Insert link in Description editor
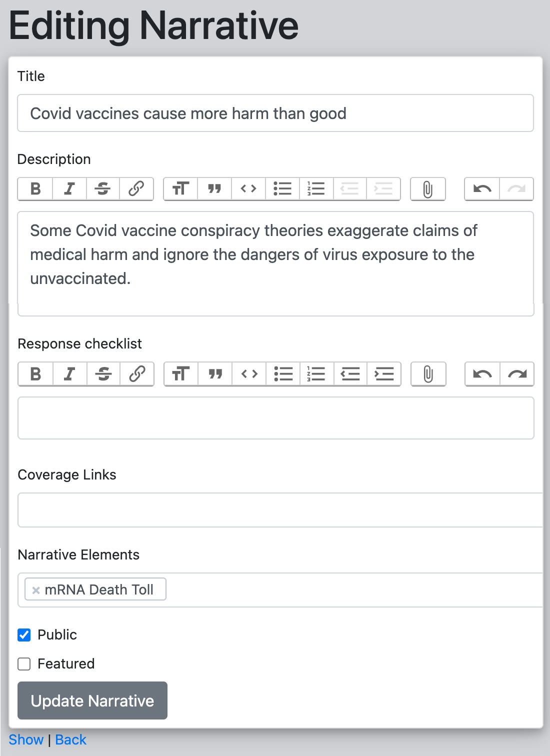 click(x=136, y=189)
